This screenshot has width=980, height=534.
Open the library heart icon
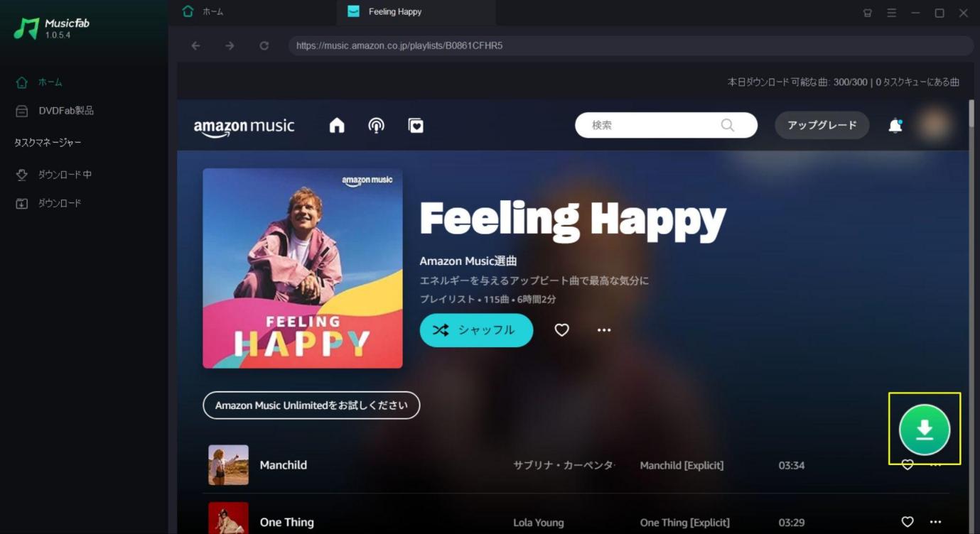(416, 126)
